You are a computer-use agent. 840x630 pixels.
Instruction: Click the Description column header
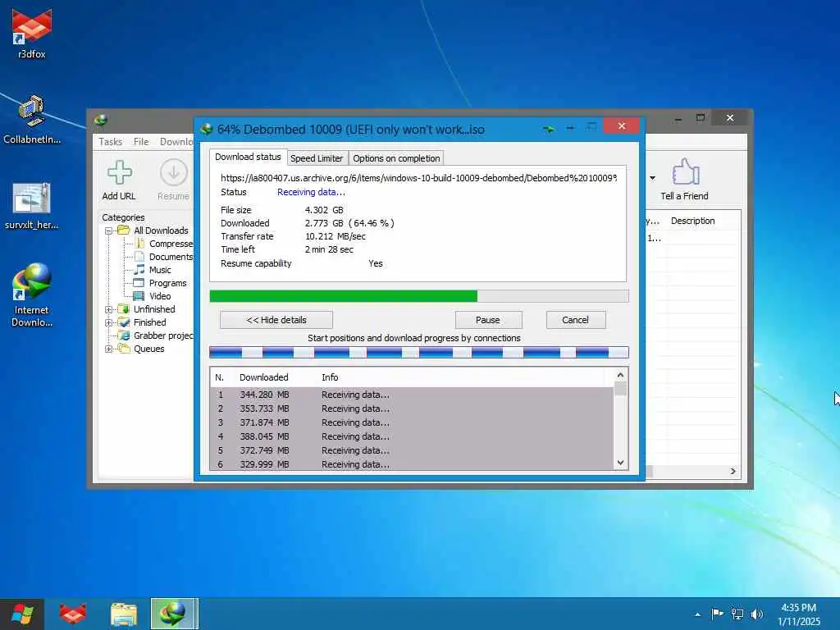tap(692, 221)
